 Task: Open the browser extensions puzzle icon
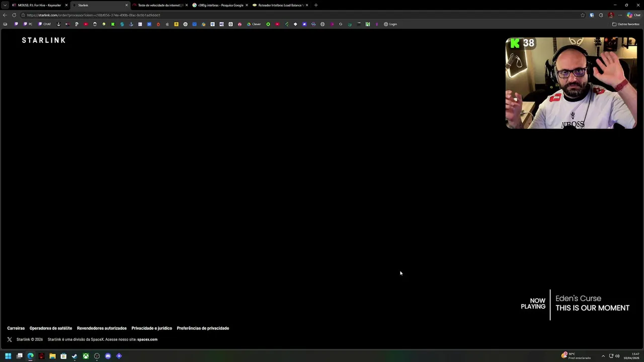coord(601,15)
